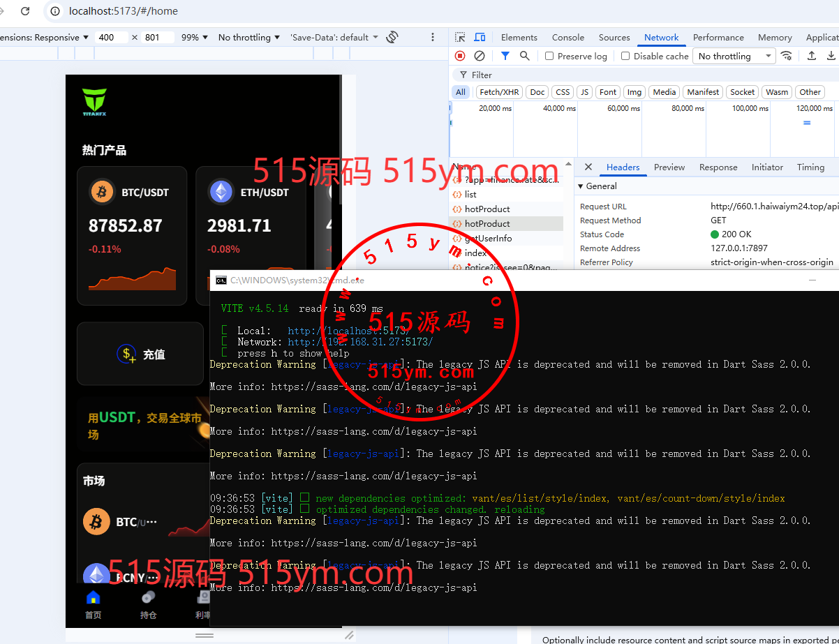Stop recording the network log
This screenshot has width=839, height=644.
click(x=460, y=56)
